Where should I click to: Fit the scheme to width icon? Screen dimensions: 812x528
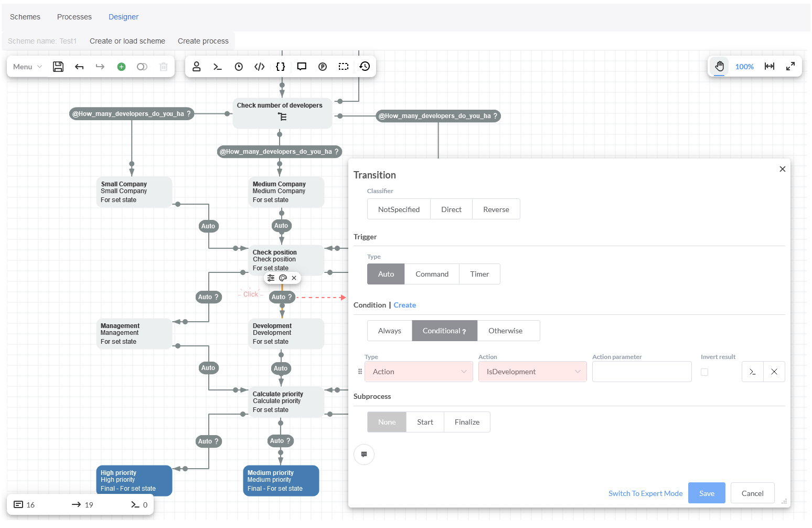click(770, 66)
